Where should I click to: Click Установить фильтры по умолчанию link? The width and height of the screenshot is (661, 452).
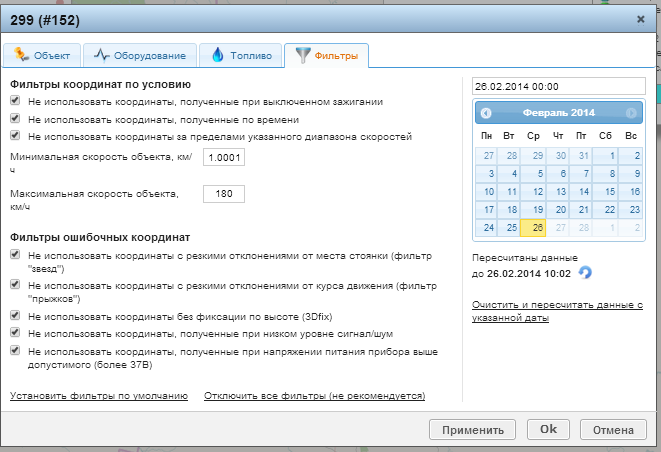(98, 396)
